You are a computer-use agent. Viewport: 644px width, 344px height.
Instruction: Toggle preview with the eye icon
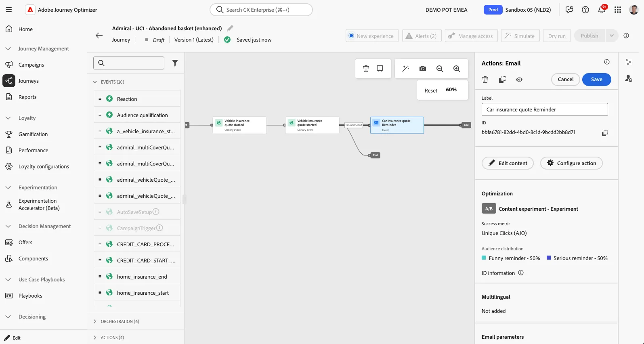(519, 80)
